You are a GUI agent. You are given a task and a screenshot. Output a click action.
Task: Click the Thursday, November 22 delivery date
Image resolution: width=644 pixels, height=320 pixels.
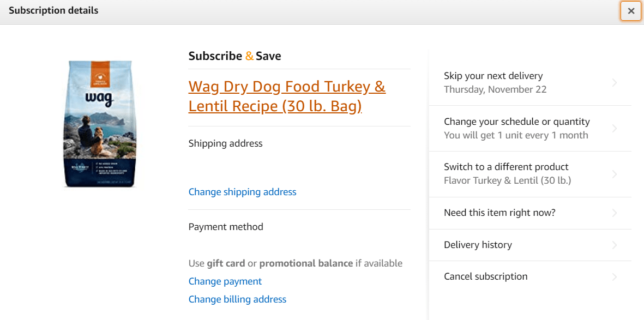click(495, 89)
